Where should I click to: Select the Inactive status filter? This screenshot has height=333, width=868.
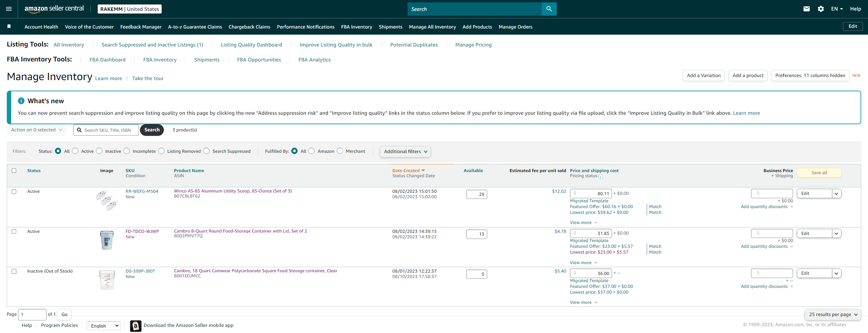(99, 151)
